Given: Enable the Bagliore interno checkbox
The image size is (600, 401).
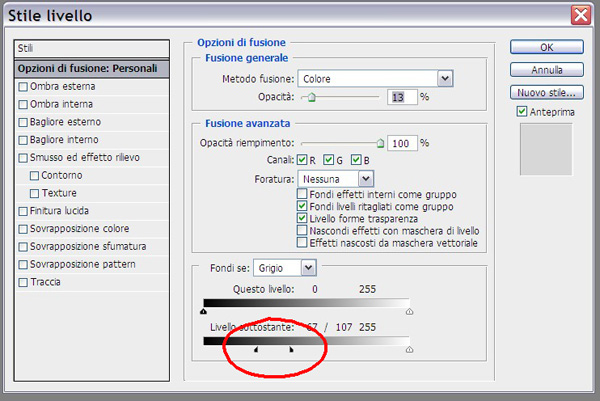Looking at the screenshot, I should tap(23, 140).
